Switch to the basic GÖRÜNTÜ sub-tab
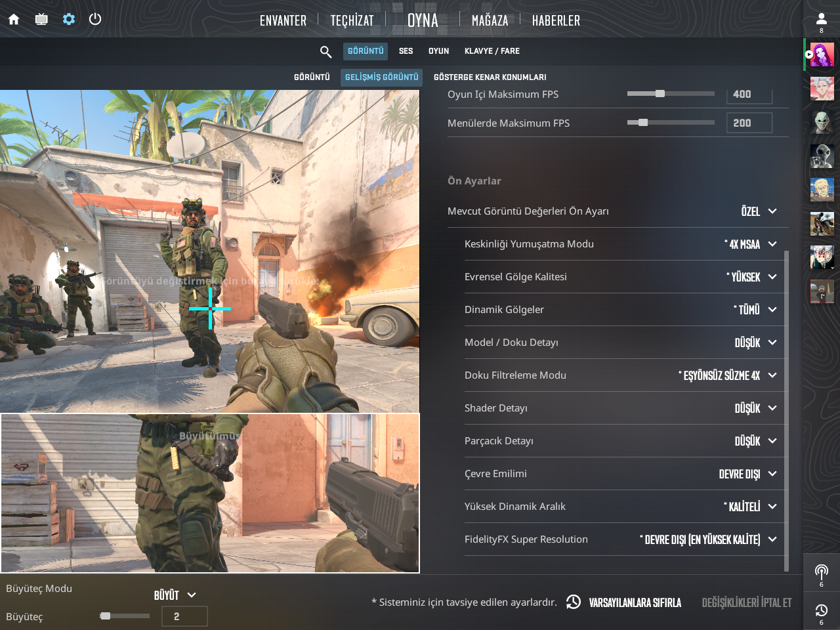 tap(312, 77)
